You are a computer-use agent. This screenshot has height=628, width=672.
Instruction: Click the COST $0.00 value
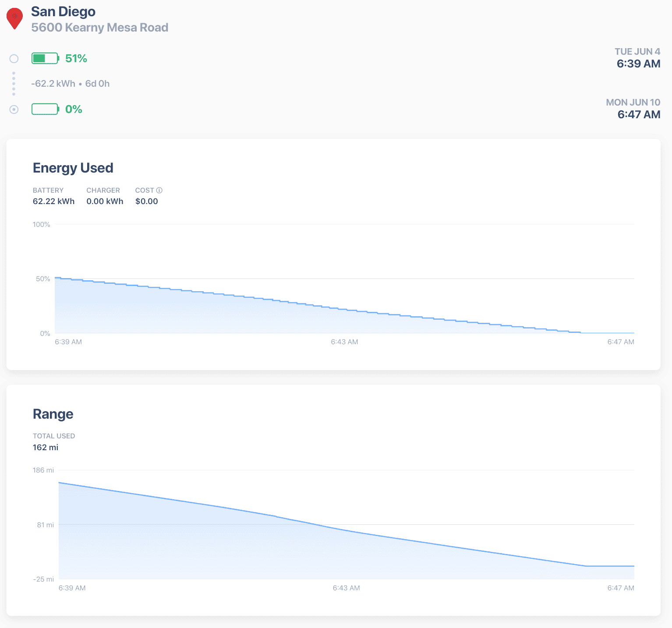point(147,201)
